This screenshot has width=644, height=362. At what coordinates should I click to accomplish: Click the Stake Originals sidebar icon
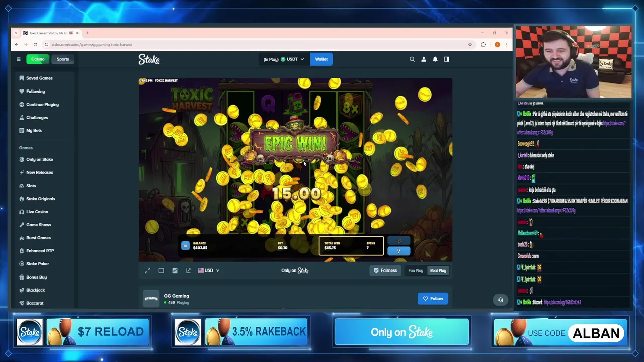(x=22, y=199)
